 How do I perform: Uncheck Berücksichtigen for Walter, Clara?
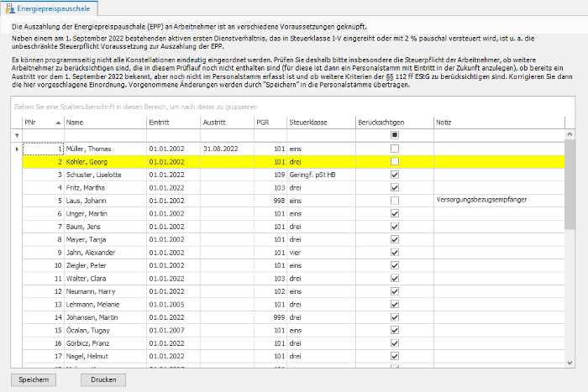(395, 279)
